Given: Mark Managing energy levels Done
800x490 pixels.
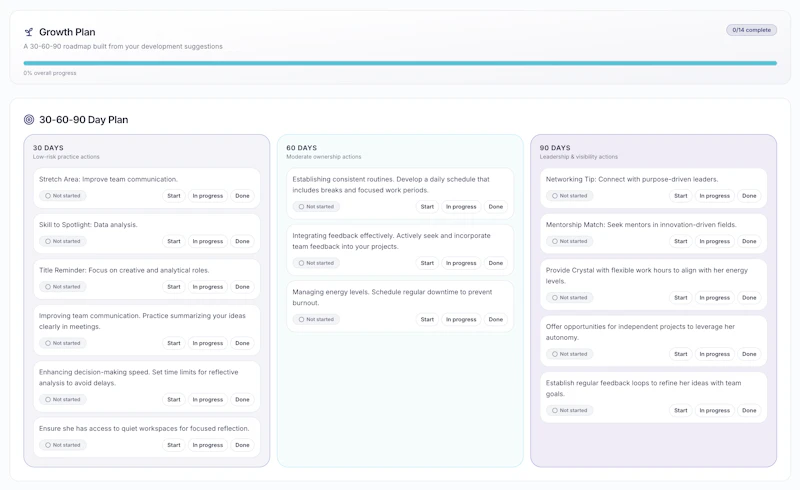Looking at the screenshot, I should tap(496, 320).
